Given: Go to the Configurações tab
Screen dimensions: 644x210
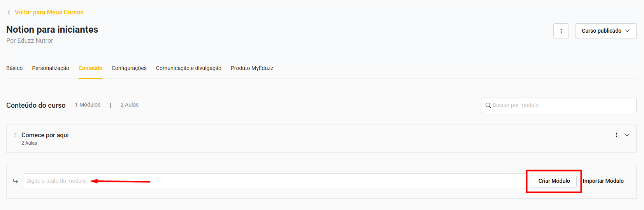Looking at the screenshot, I should point(129,68).
